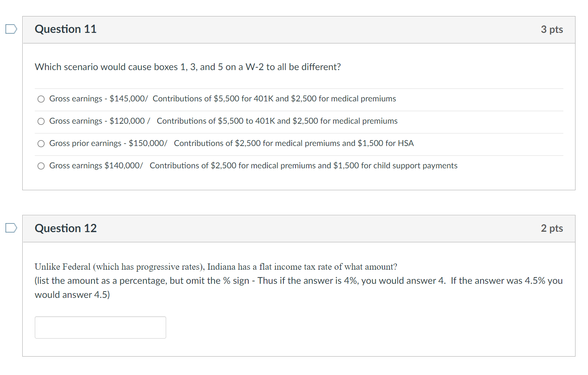The width and height of the screenshot is (588, 375).
Task: Click inside the Question 12 answer box
Action: pyautogui.click(x=100, y=327)
